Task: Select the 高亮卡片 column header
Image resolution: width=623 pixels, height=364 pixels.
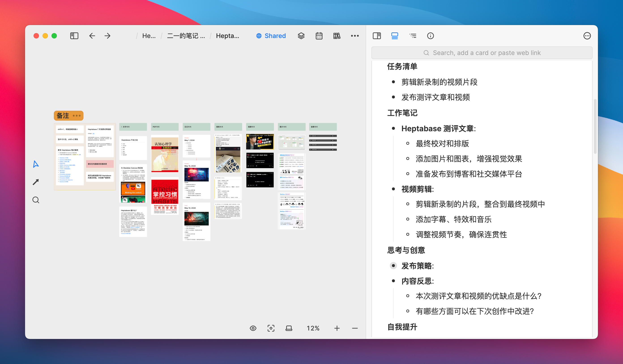Action: pos(228,127)
